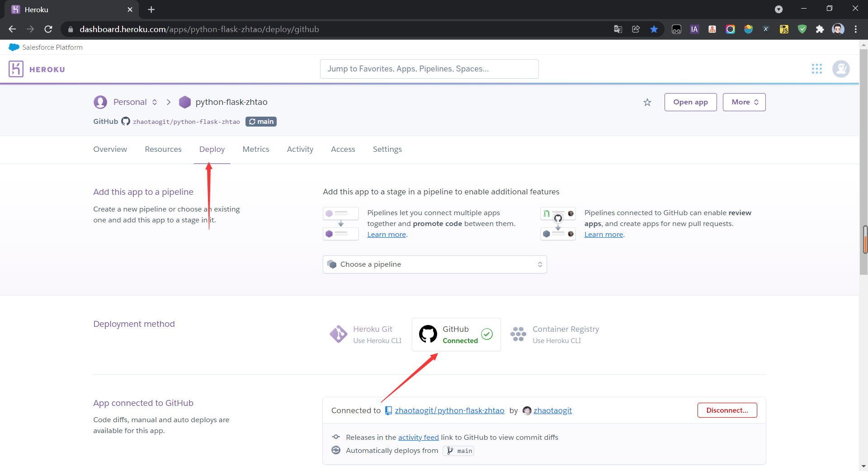Click the Disconnect... button
The image size is (868, 471).
click(x=727, y=410)
